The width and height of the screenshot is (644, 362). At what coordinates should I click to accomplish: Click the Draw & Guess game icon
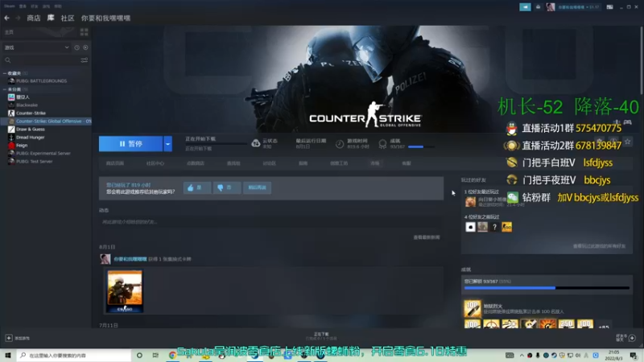click(x=11, y=130)
